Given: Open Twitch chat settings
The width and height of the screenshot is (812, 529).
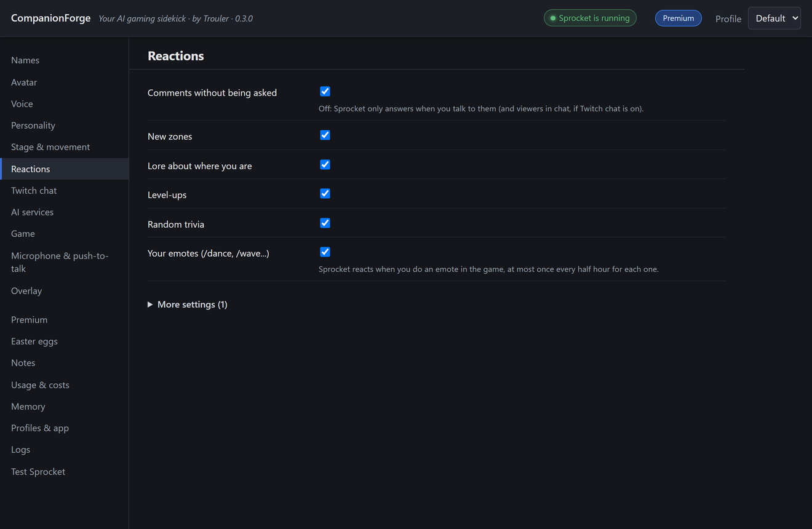Looking at the screenshot, I should (x=64, y=191).
